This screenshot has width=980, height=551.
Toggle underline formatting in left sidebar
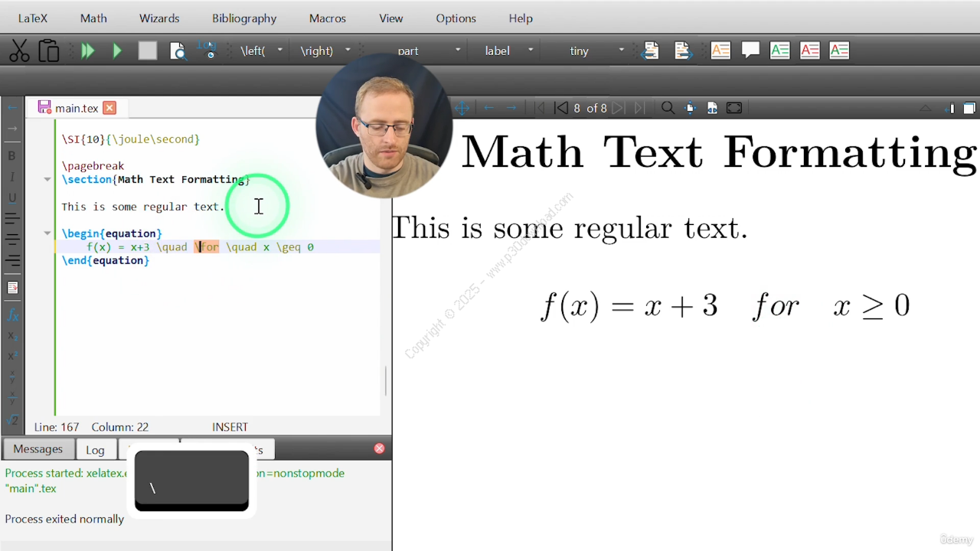coord(12,197)
